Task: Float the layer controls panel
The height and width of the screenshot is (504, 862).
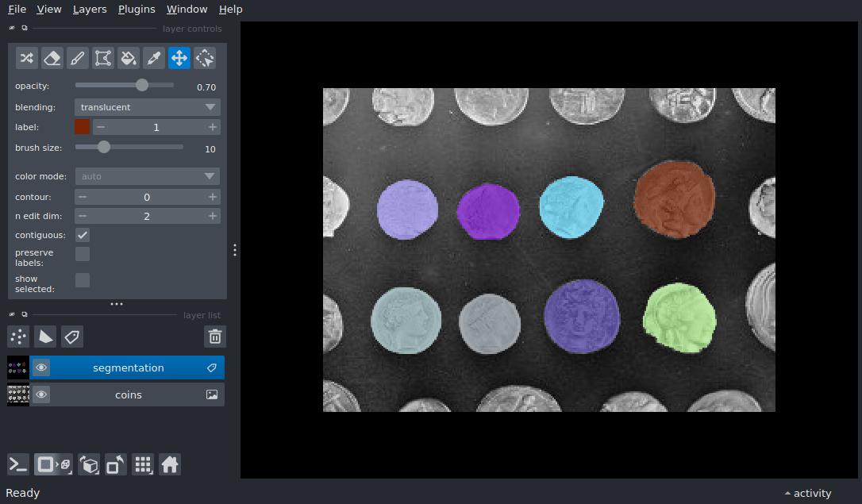Action: tap(24, 28)
